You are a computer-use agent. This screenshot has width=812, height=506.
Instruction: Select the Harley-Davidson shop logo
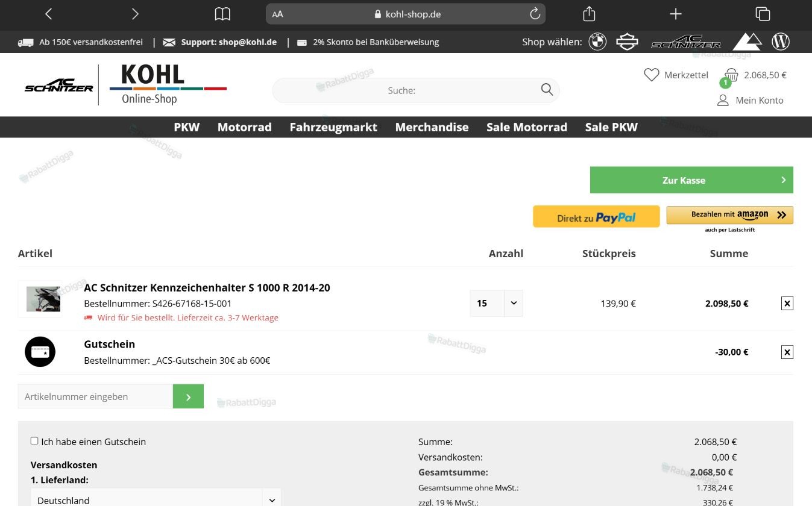tap(627, 42)
